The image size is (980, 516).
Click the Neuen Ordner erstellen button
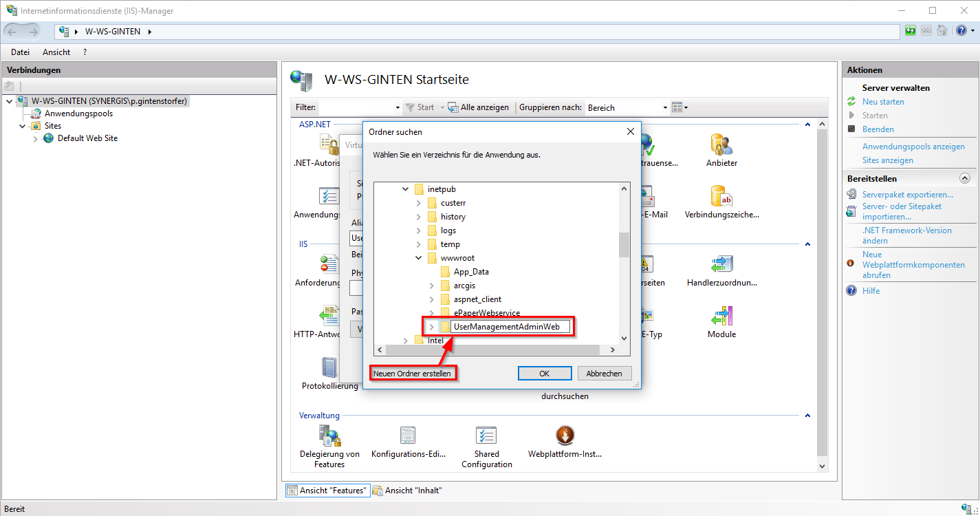pos(413,372)
